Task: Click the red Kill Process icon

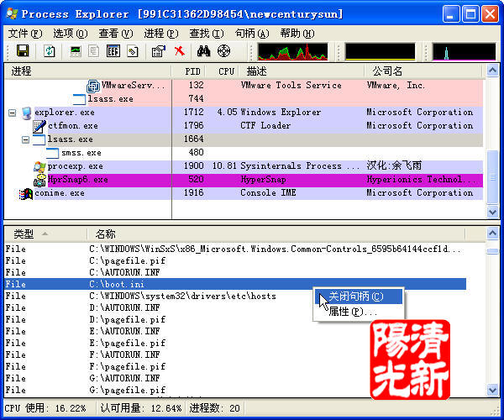Action: click(180, 50)
